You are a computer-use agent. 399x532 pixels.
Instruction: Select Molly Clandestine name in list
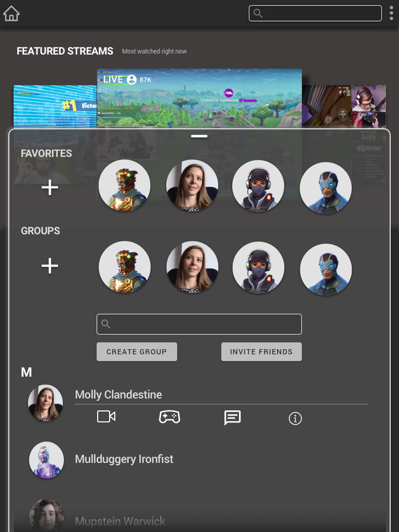pos(118,395)
